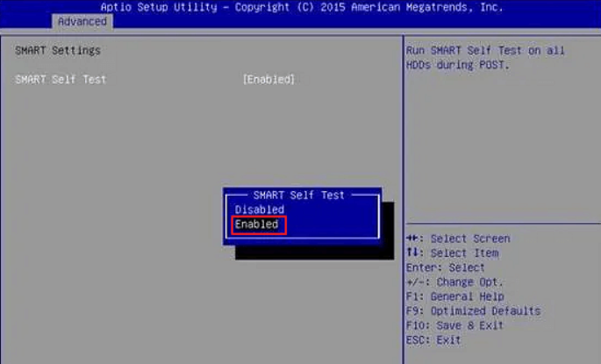
Task: Click the Select Screen help label
Action: (x=470, y=239)
